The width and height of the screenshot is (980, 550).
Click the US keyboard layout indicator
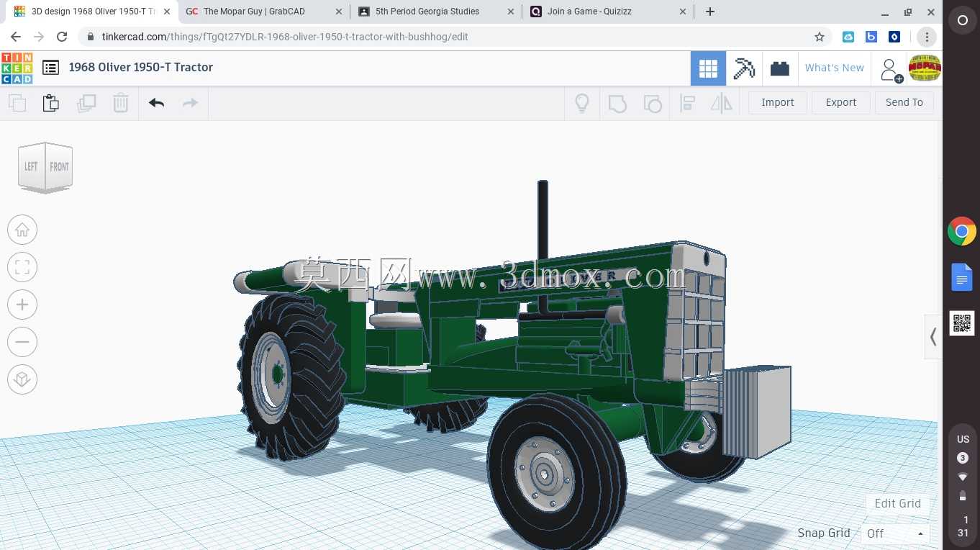(963, 439)
